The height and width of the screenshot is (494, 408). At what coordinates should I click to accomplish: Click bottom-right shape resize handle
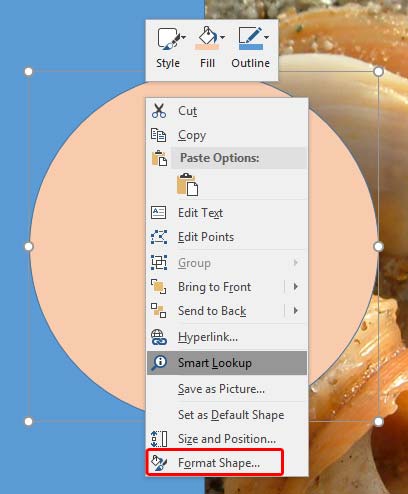(378, 421)
